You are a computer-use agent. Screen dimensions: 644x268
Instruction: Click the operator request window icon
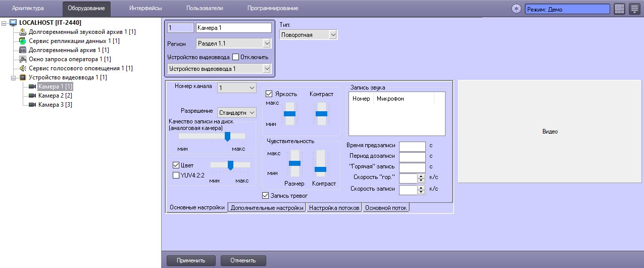click(x=22, y=59)
